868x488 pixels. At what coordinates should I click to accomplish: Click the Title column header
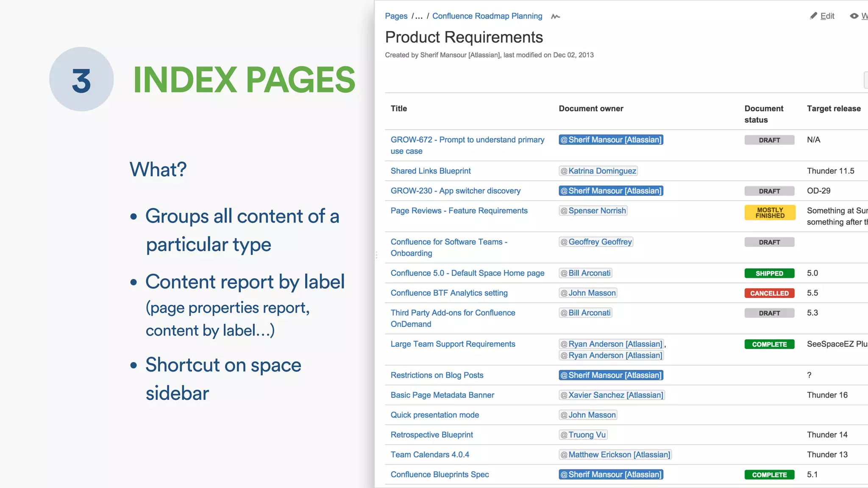pyautogui.click(x=398, y=108)
